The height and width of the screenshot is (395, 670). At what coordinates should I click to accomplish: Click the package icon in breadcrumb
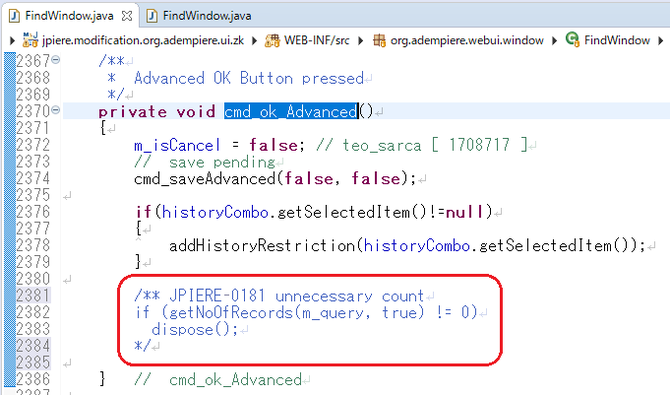tap(379, 40)
